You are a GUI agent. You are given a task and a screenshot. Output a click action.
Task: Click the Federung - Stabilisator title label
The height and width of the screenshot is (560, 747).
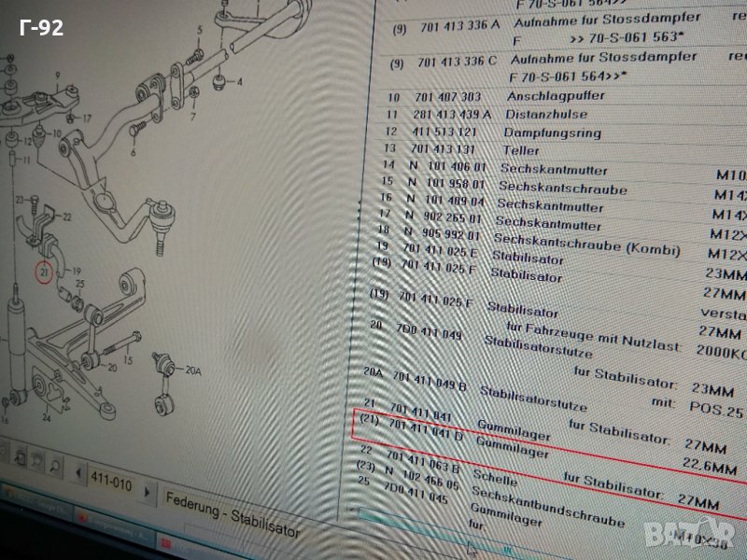tap(233, 513)
